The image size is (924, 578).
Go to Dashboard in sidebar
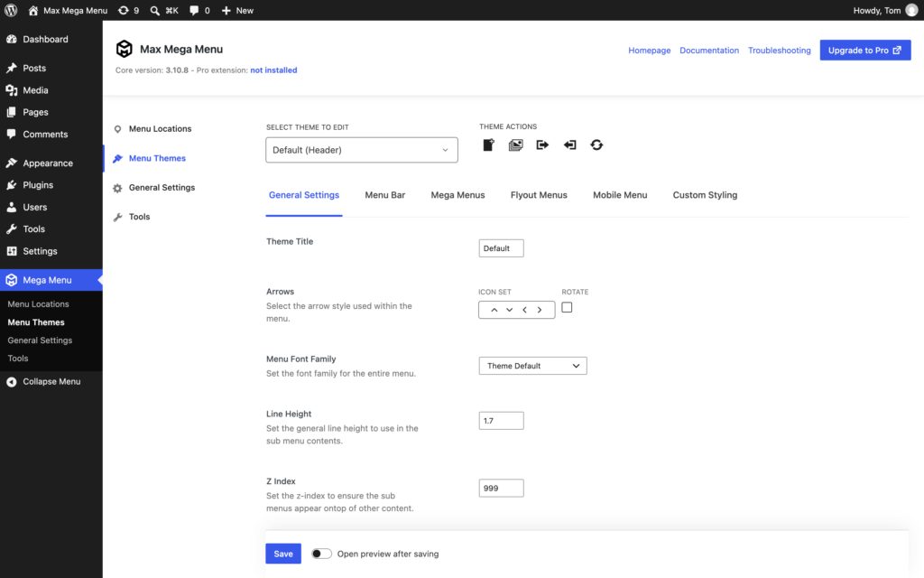(45, 39)
